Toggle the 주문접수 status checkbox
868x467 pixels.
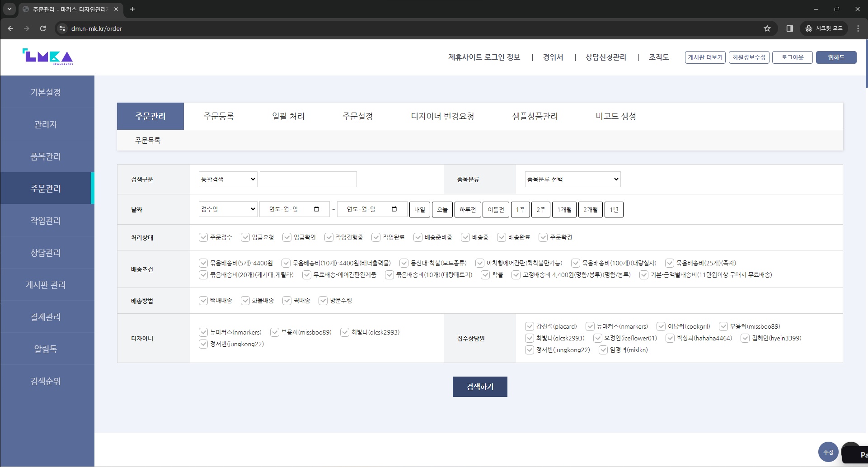(203, 237)
